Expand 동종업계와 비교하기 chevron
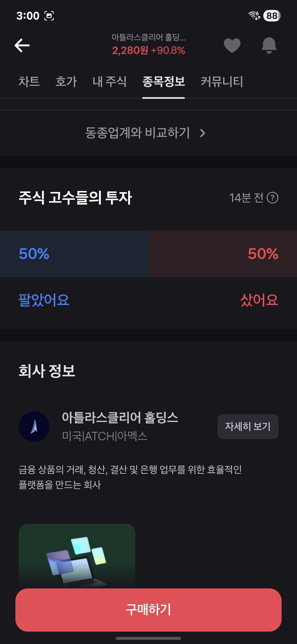The height and width of the screenshot is (644, 297). (x=203, y=133)
